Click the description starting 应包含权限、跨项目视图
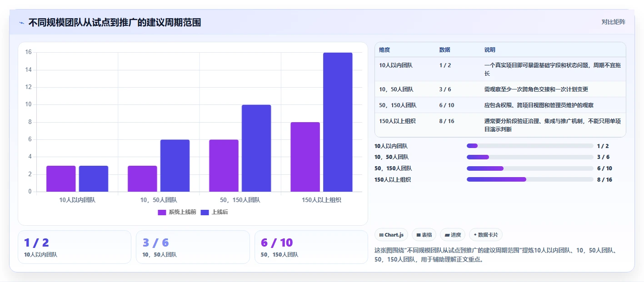Screen dimensions: 644x282 click(539, 105)
